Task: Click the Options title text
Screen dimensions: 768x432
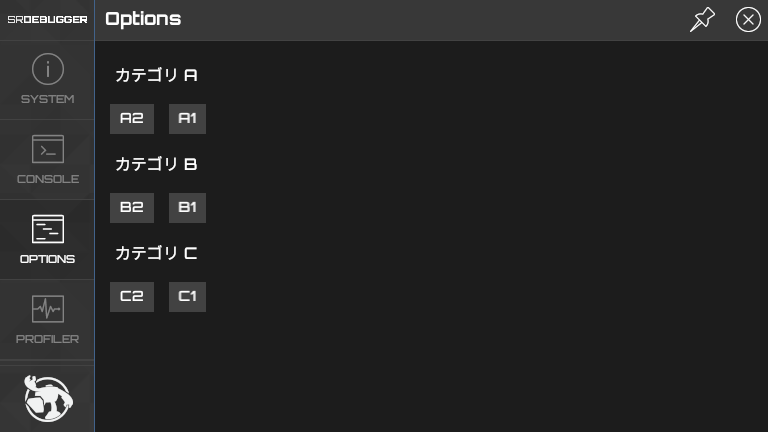Action: [143, 19]
